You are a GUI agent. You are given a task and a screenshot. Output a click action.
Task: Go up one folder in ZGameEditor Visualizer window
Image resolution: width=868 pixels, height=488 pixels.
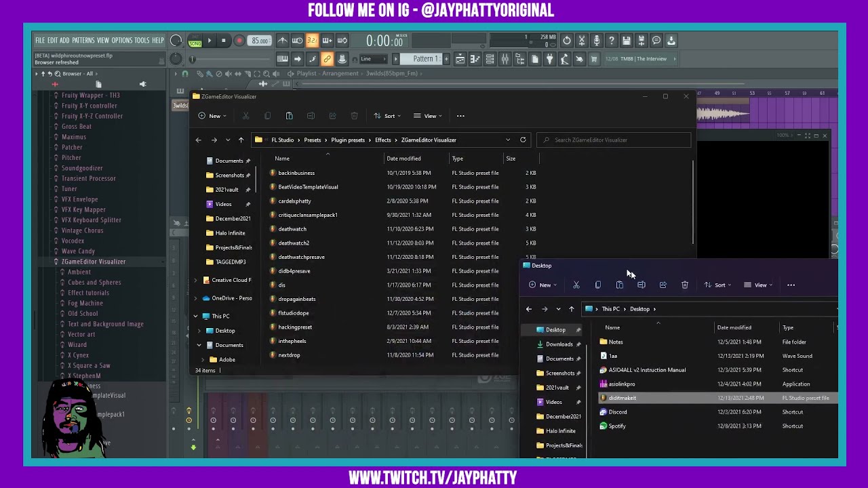point(241,140)
